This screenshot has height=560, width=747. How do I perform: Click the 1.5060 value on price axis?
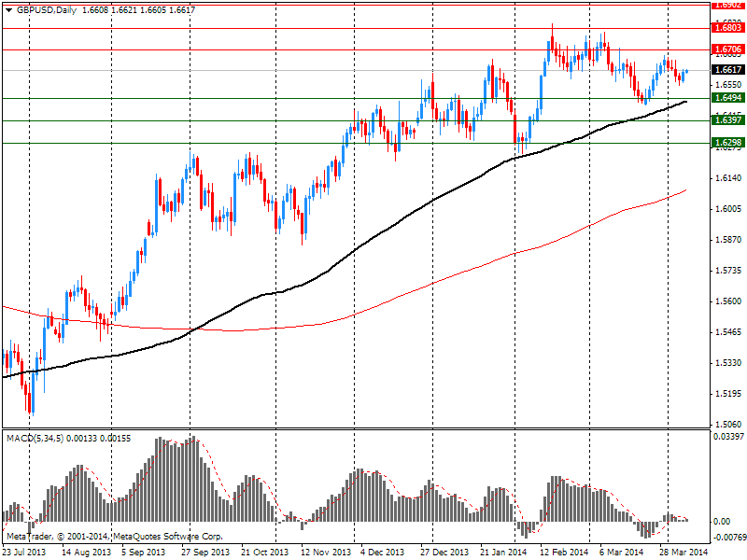point(728,425)
